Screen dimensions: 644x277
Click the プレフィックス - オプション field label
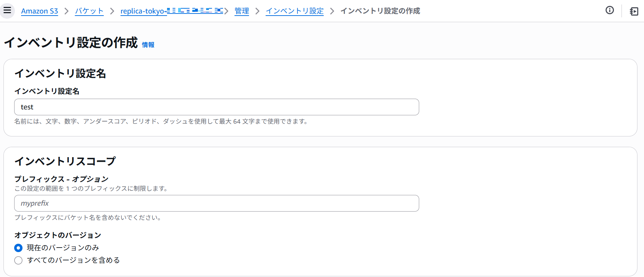tap(61, 179)
